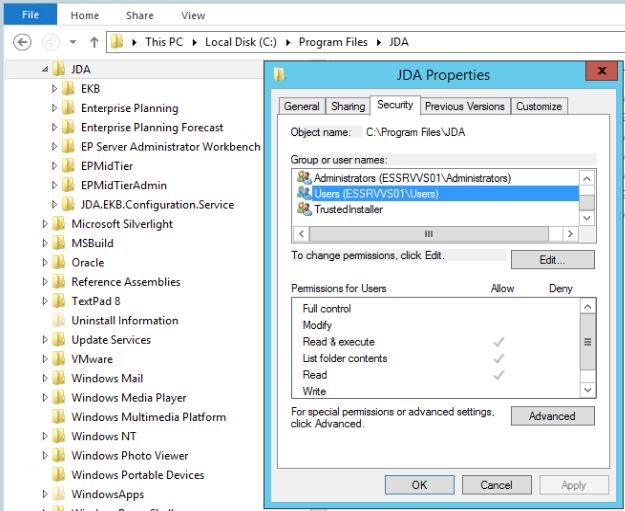This screenshot has width=625, height=511.
Task: Switch to the Share ribbon tab
Action: (140, 16)
